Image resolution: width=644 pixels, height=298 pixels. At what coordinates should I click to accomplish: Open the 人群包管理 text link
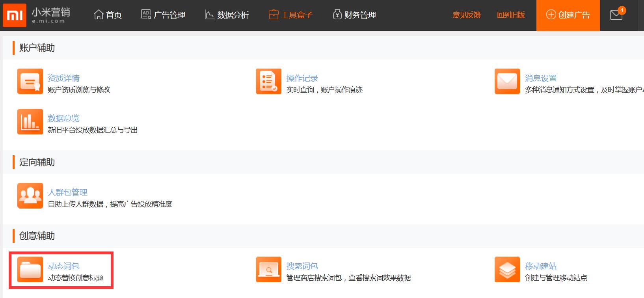point(67,192)
